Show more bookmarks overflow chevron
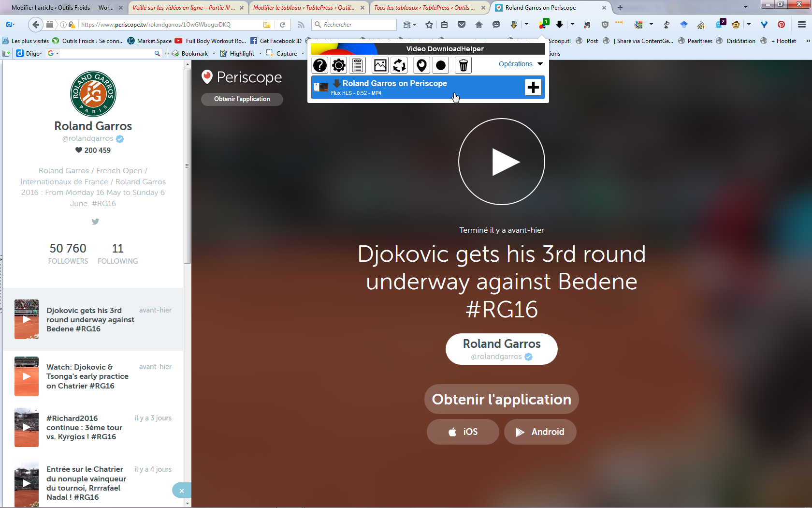The width and height of the screenshot is (812, 508). [807, 41]
